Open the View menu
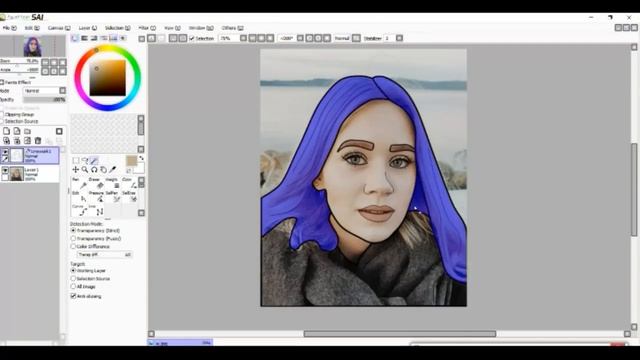This screenshot has width=640, height=360. point(172,28)
